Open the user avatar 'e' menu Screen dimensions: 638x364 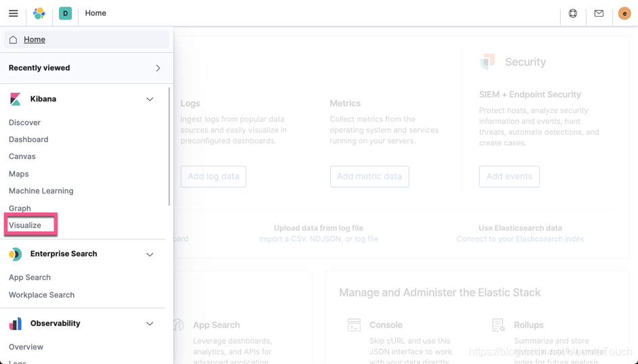pyautogui.click(x=624, y=14)
